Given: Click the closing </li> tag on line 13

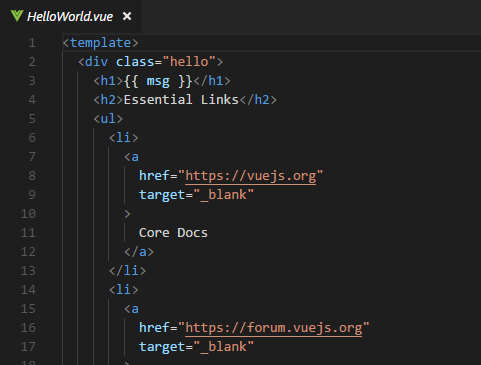Looking at the screenshot, I should [127, 271].
